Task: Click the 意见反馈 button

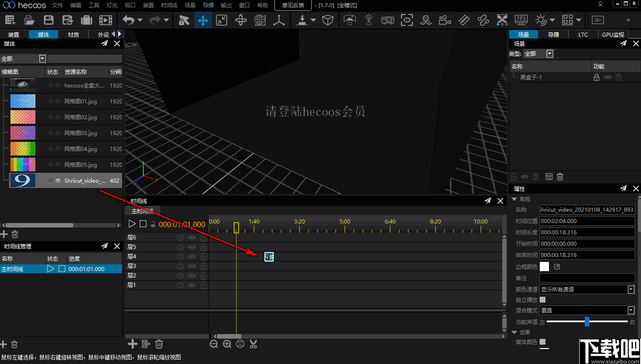Action: (293, 5)
